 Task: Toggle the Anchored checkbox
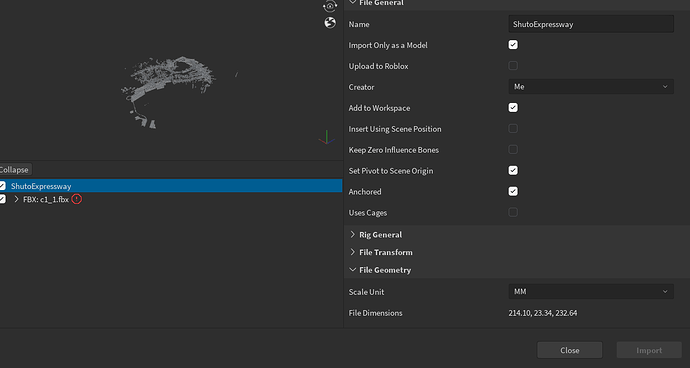click(x=513, y=191)
